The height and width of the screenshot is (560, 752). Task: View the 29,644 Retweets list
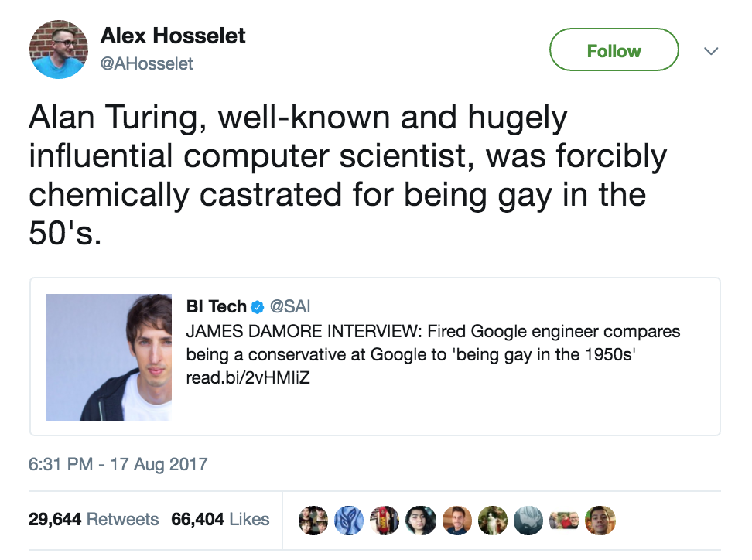tap(94, 520)
